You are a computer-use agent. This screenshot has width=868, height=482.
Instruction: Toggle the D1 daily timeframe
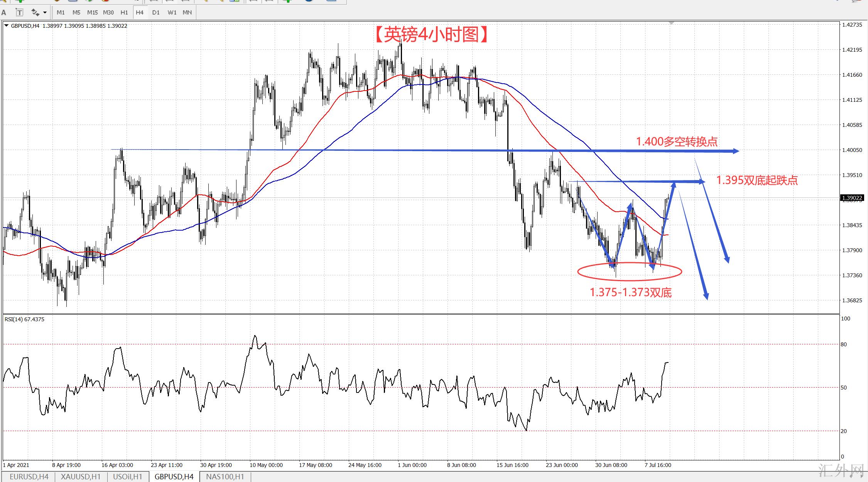(155, 12)
